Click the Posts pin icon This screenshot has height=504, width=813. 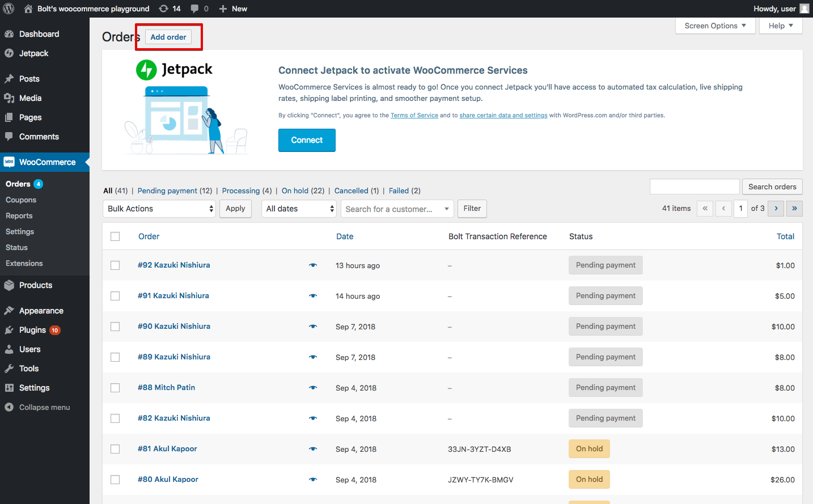pos(9,79)
